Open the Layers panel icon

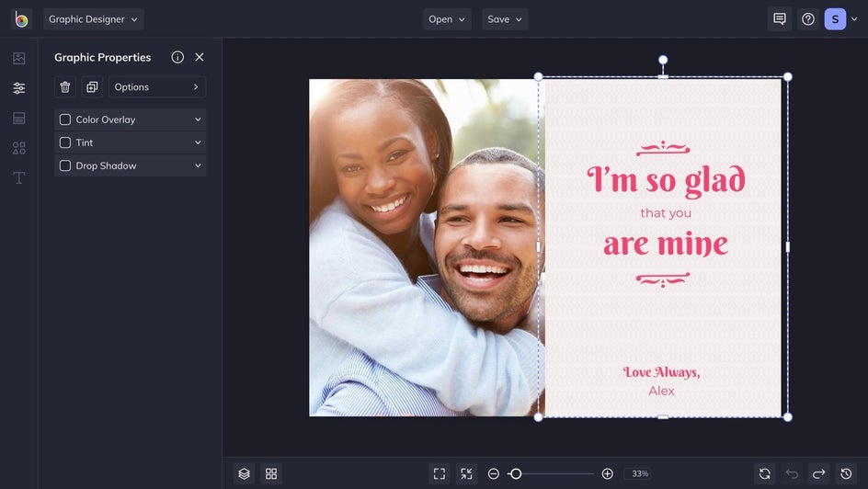(x=244, y=473)
